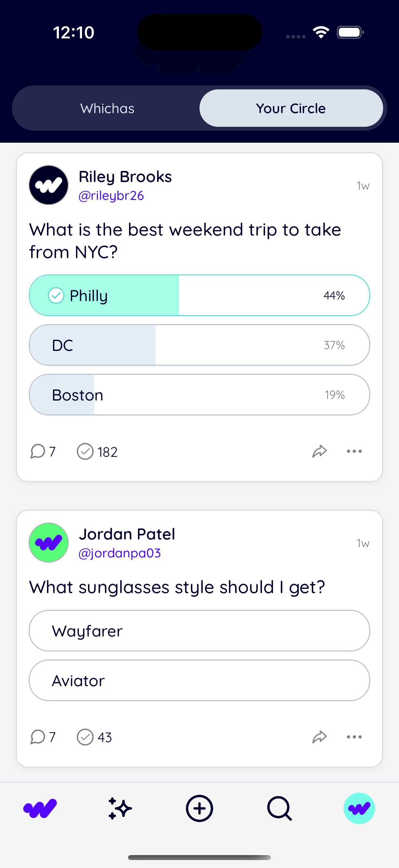399x868 pixels.
Task: Select the Wayfarer poll option
Action: [x=199, y=630]
